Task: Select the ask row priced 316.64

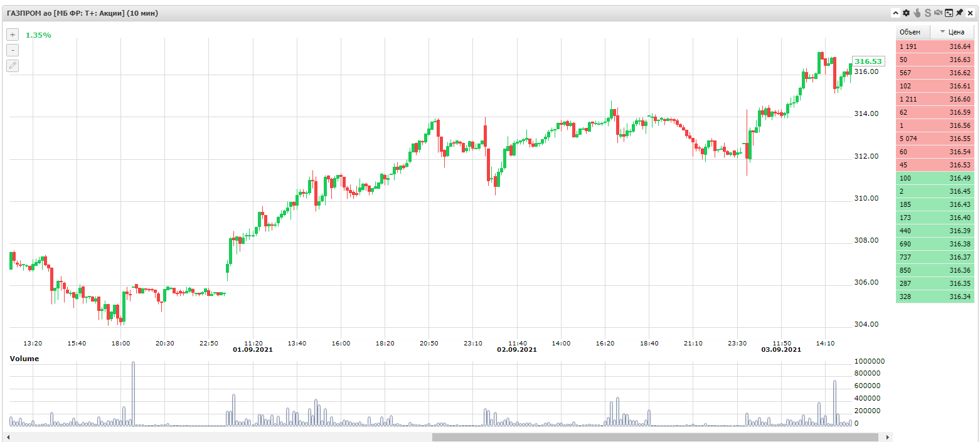Action: pos(935,46)
